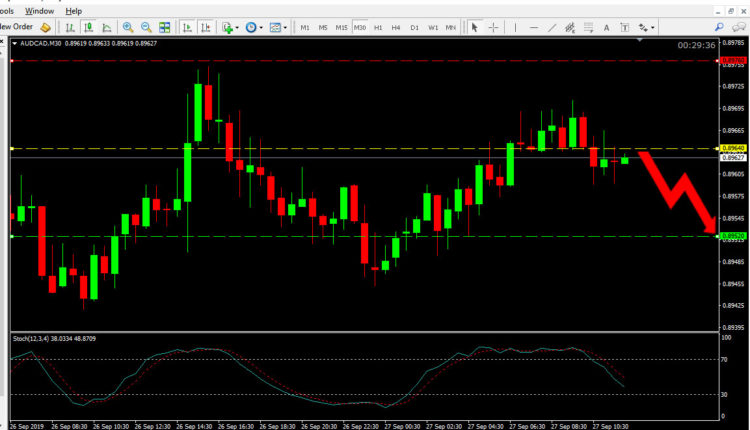
Task: Switch chart to candlesticks mode
Action: point(88,28)
